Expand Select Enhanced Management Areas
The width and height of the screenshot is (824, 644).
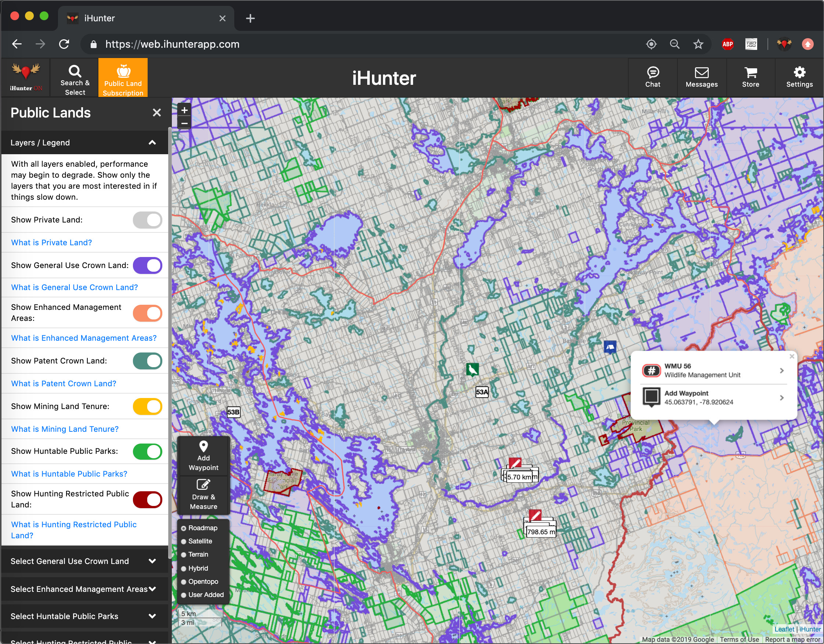tap(85, 589)
